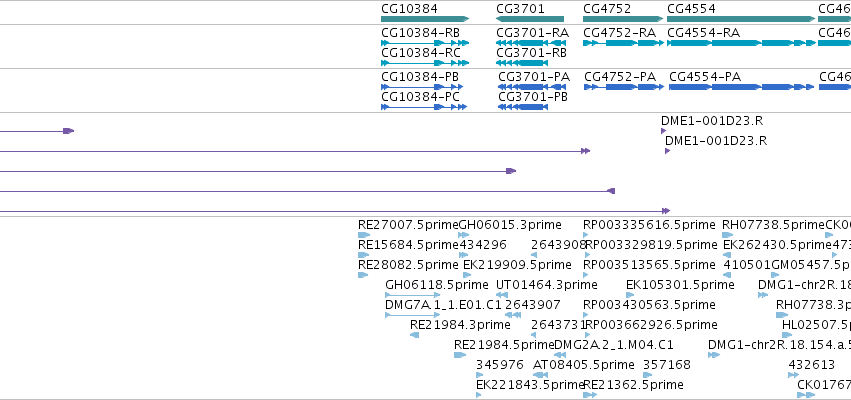Select the CG4554-PA protein feature label
Screen dimensions: 851x400
[705, 77]
